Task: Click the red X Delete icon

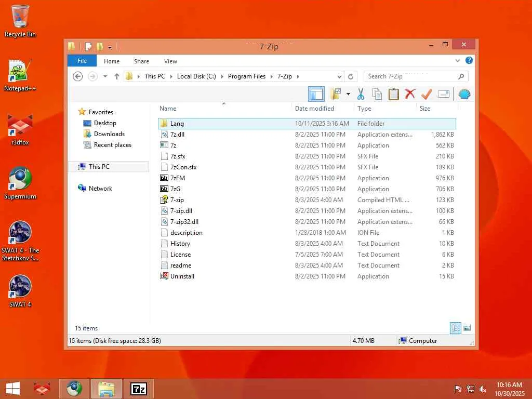Action: click(410, 94)
